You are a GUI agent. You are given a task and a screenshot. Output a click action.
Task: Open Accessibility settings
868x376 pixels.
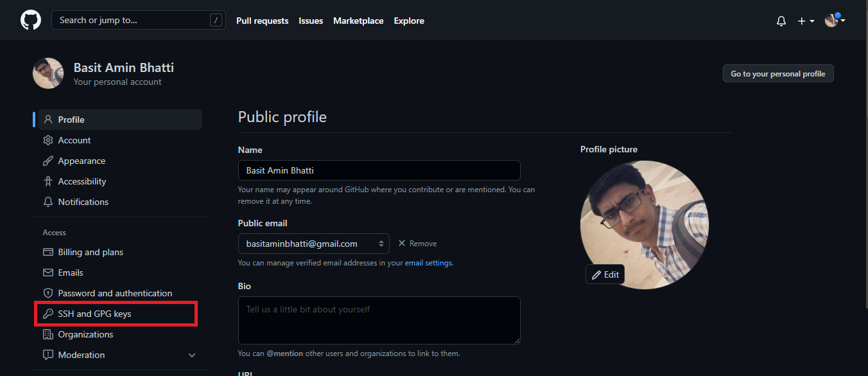coord(120,181)
